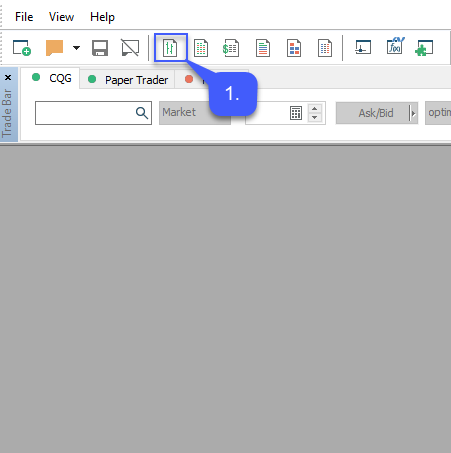
Task: Click the blue-red dotted grid document icon
Action: click(325, 48)
